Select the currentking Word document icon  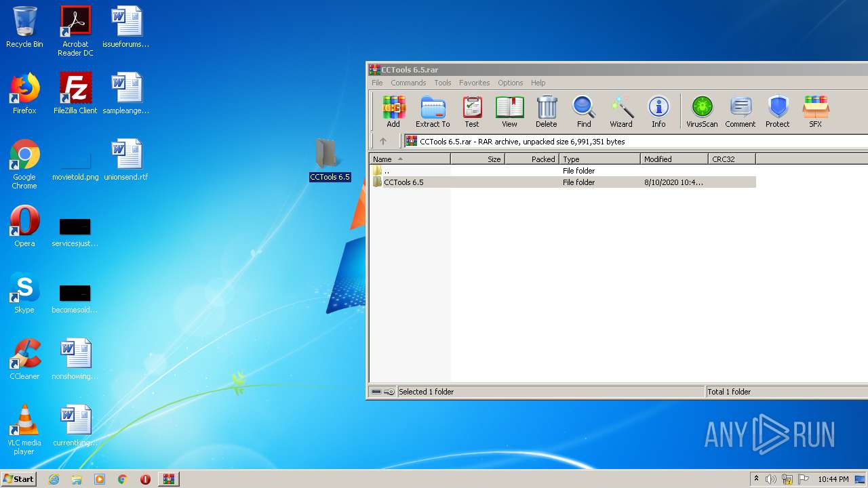75,426
